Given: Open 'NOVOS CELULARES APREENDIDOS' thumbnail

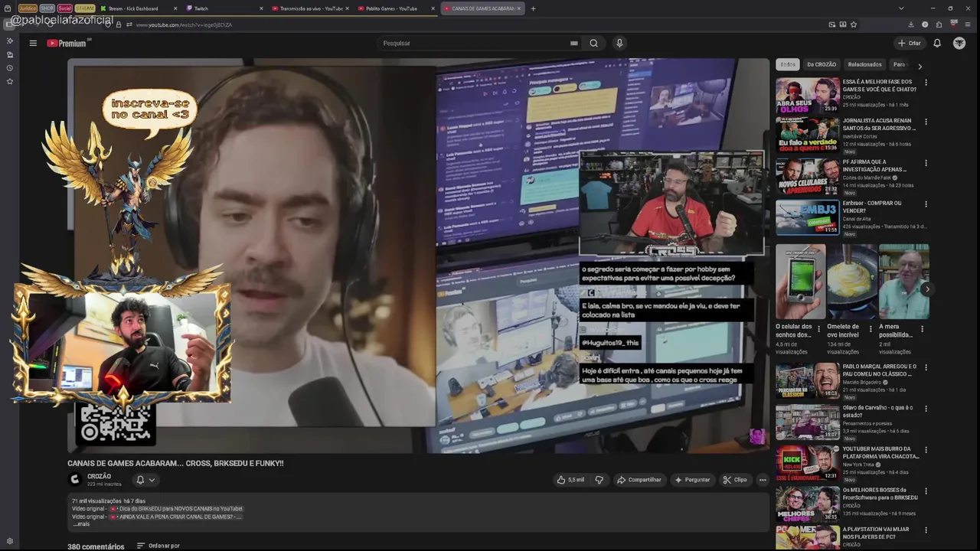Looking at the screenshot, I should 807,177.
